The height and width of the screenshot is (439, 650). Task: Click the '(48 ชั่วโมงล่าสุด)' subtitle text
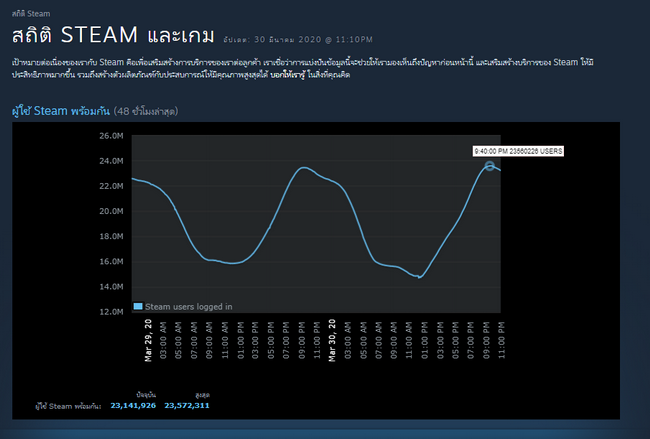146,111
